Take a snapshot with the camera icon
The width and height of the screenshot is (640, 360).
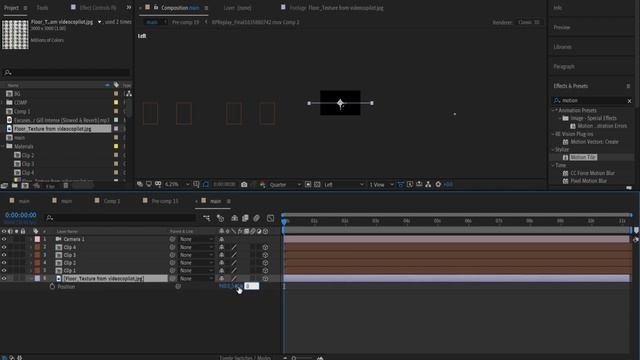click(x=244, y=184)
